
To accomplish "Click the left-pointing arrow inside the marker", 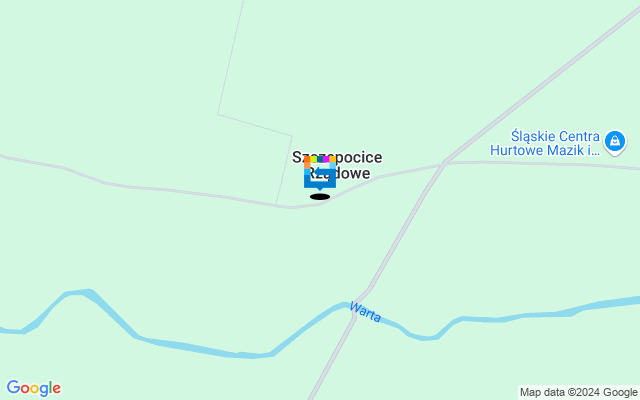I will tap(323, 172).
